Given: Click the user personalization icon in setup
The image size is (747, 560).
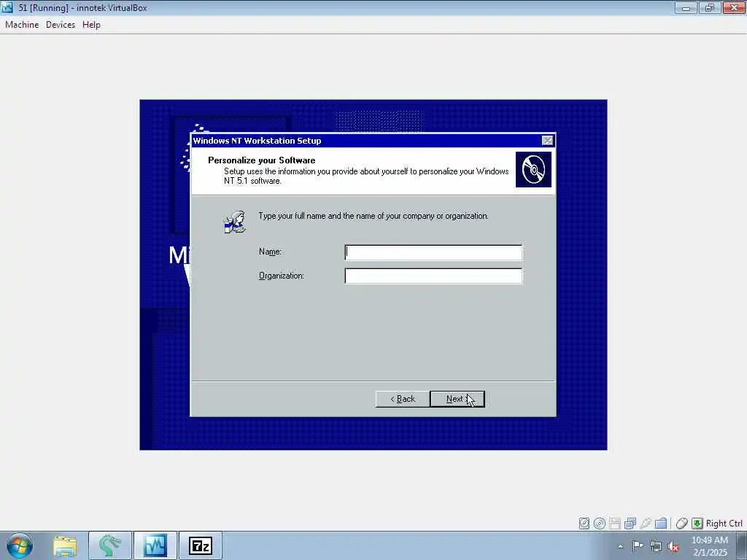Looking at the screenshot, I should point(235,222).
